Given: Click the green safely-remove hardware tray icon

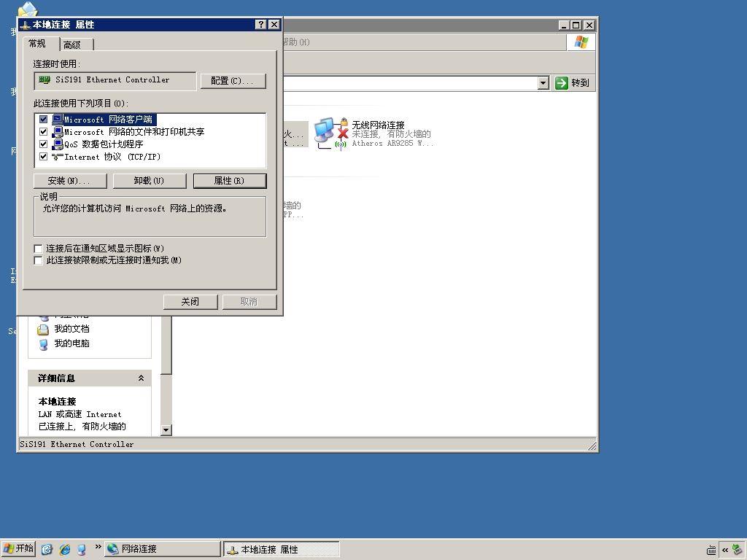Looking at the screenshot, I should [738, 549].
